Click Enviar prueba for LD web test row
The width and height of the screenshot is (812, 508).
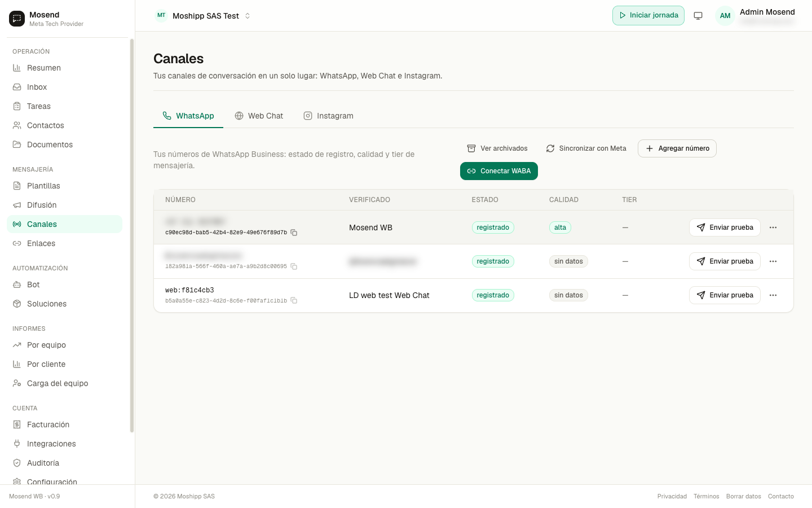click(x=725, y=295)
